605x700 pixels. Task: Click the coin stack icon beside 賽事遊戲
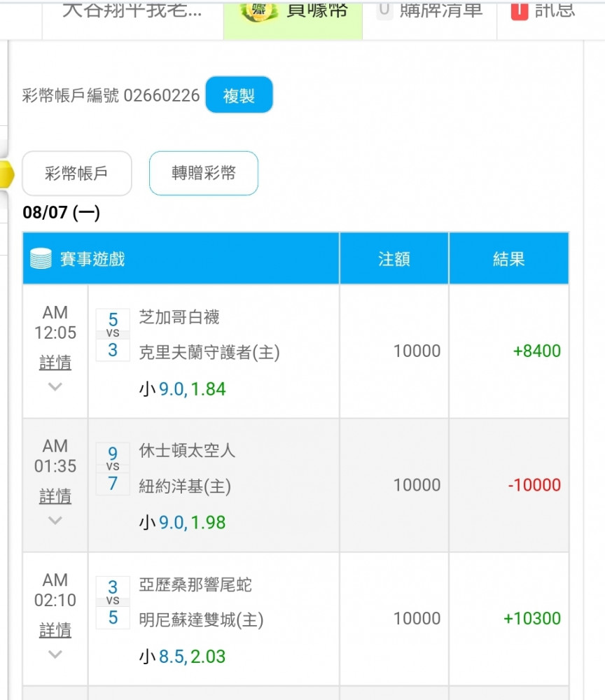pos(41,258)
